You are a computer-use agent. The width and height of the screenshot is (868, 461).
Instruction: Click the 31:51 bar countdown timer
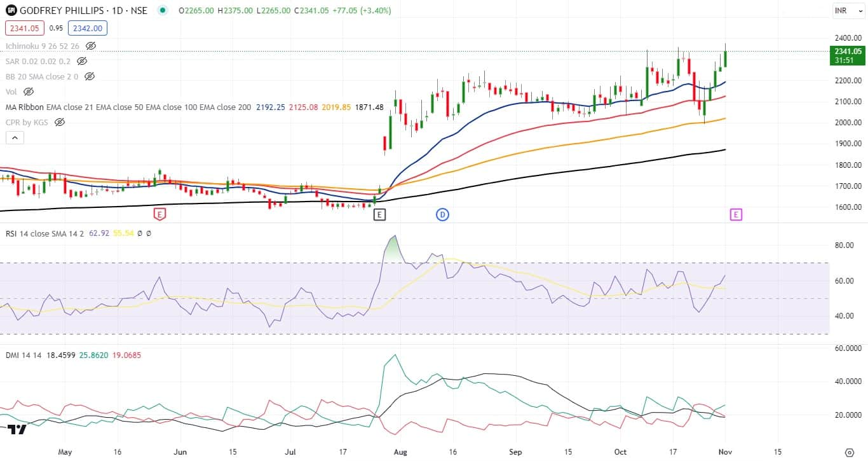click(844, 60)
